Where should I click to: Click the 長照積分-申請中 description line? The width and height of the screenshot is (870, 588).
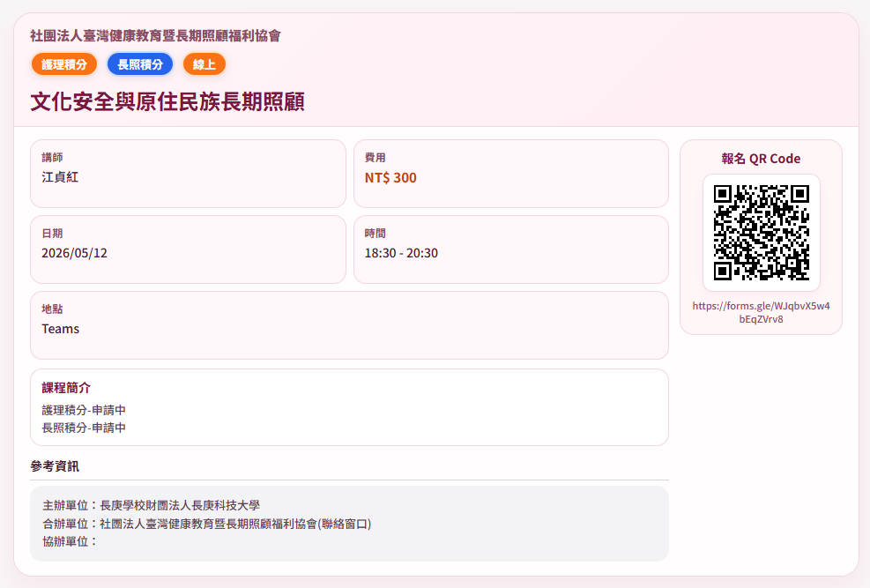point(84,428)
